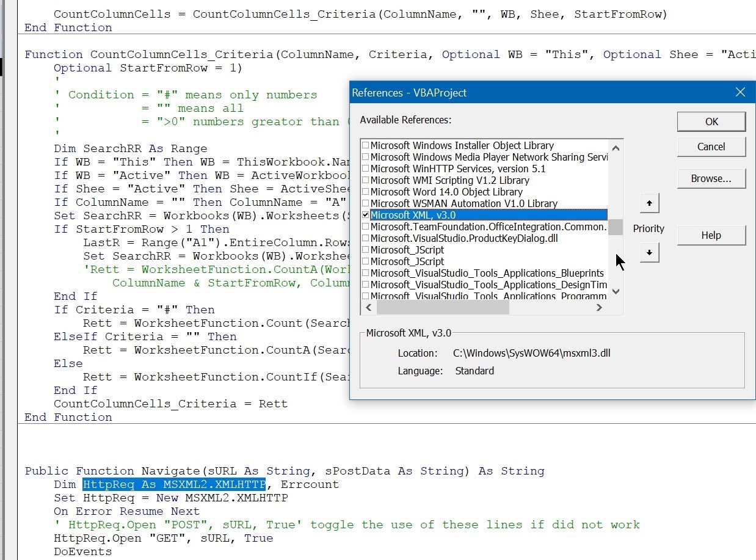The image size is (756, 560).
Task: Tick Microsoft WMI Scripting V1.2 Library checkbox
Action: coord(366,180)
